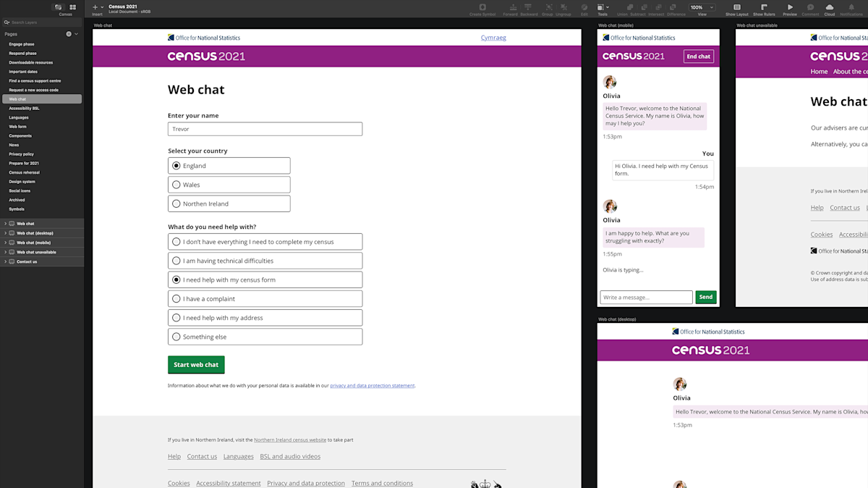
Task: Click the Accessibility statement footer link
Action: (x=229, y=483)
